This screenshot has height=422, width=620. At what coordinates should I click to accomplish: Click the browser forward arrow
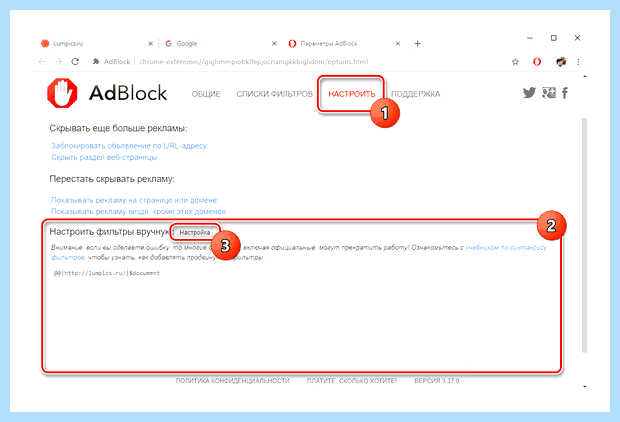tap(59, 62)
